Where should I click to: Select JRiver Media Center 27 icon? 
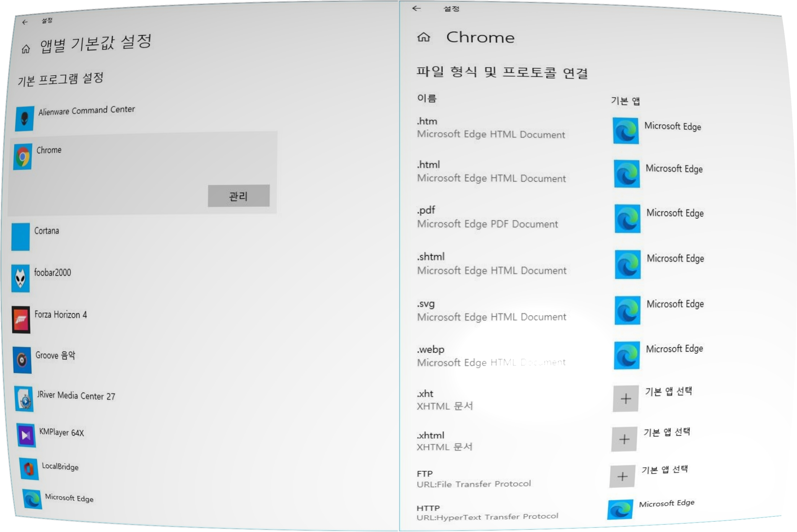click(x=24, y=399)
